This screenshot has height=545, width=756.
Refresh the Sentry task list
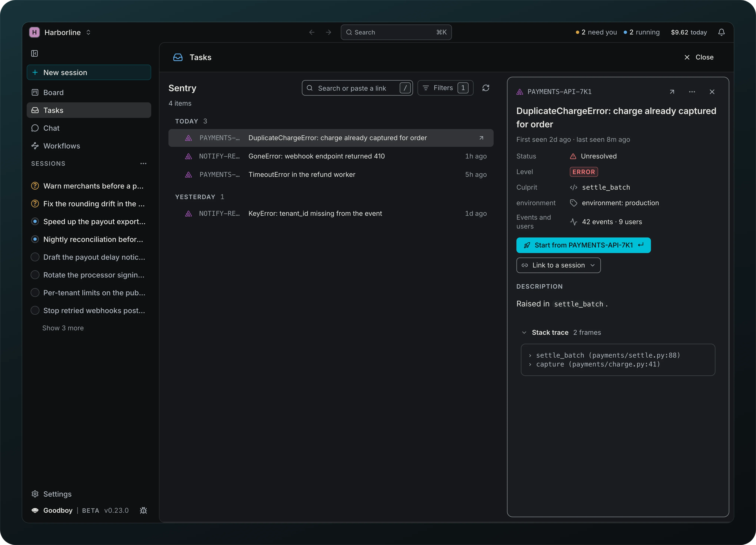click(486, 88)
